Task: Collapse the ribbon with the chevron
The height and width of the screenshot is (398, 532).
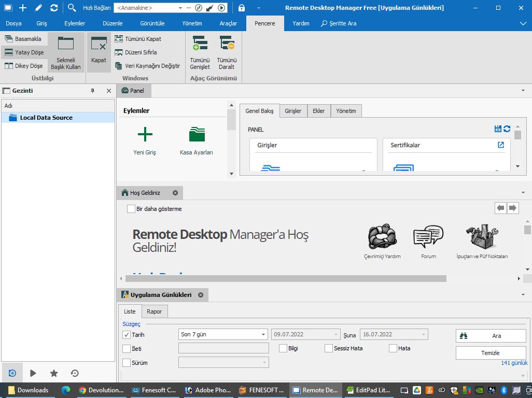Action: pyautogui.click(x=523, y=23)
